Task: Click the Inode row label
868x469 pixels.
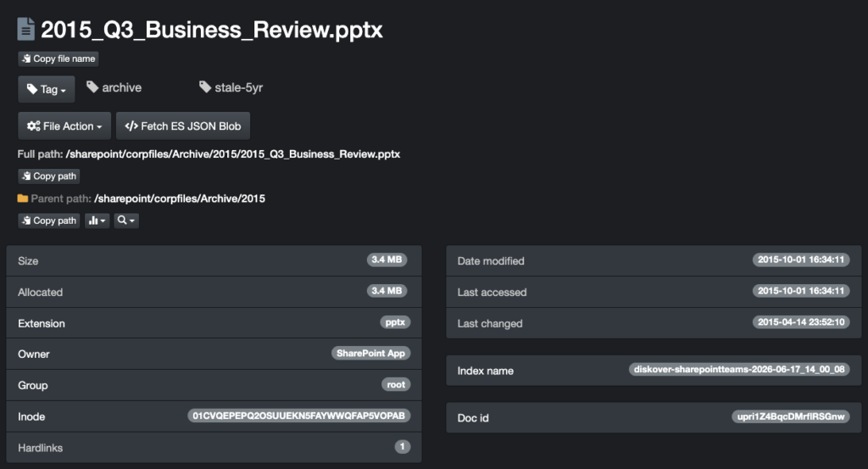Action: coord(31,417)
